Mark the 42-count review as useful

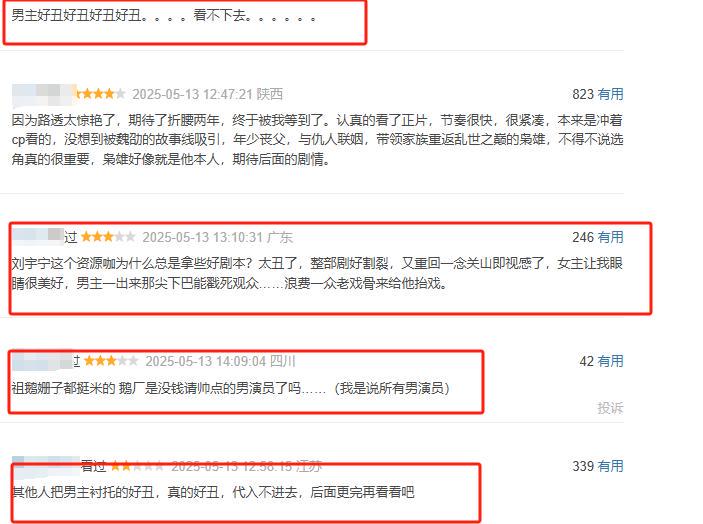[x=610, y=361]
